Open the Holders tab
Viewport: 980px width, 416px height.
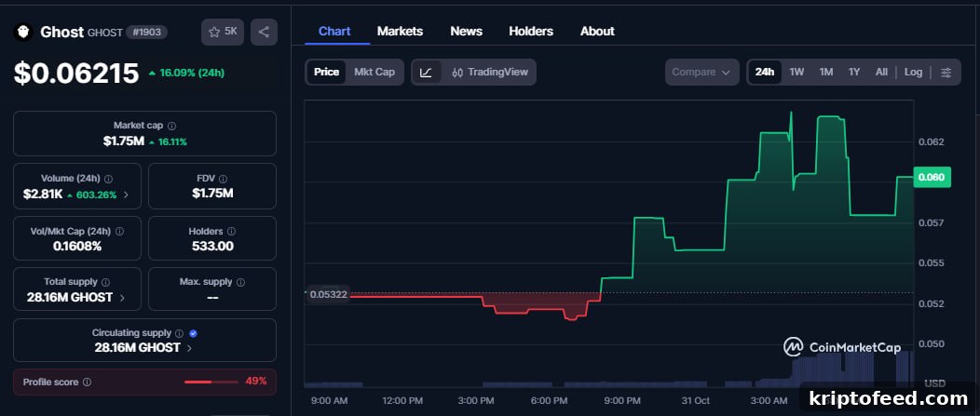click(x=531, y=32)
